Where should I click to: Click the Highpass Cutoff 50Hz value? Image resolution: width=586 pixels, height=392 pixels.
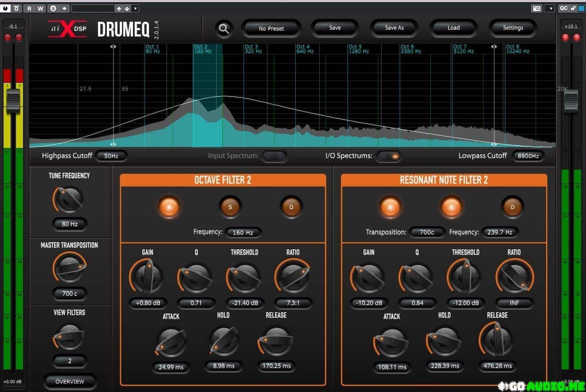pyautogui.click(x=111, y=156)
